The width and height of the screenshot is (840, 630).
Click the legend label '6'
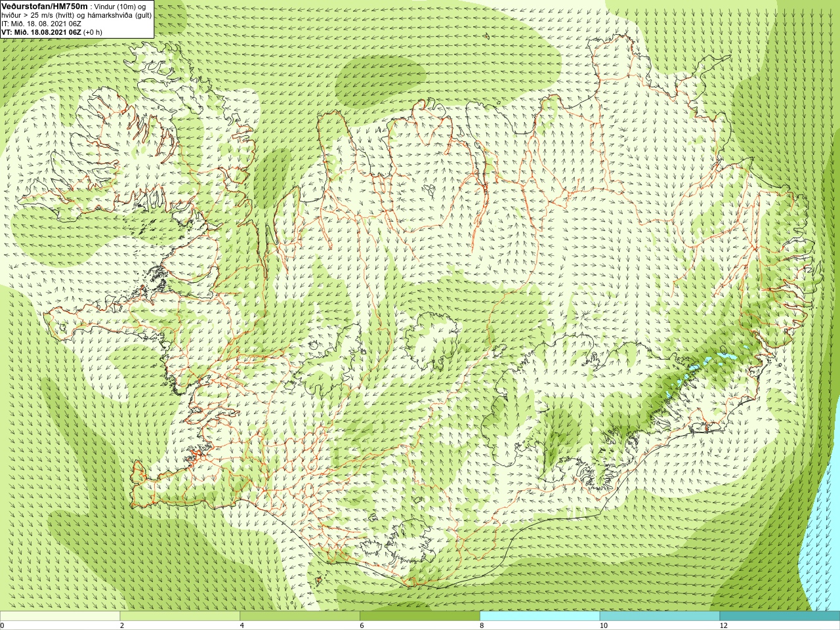tap(362, 625)
